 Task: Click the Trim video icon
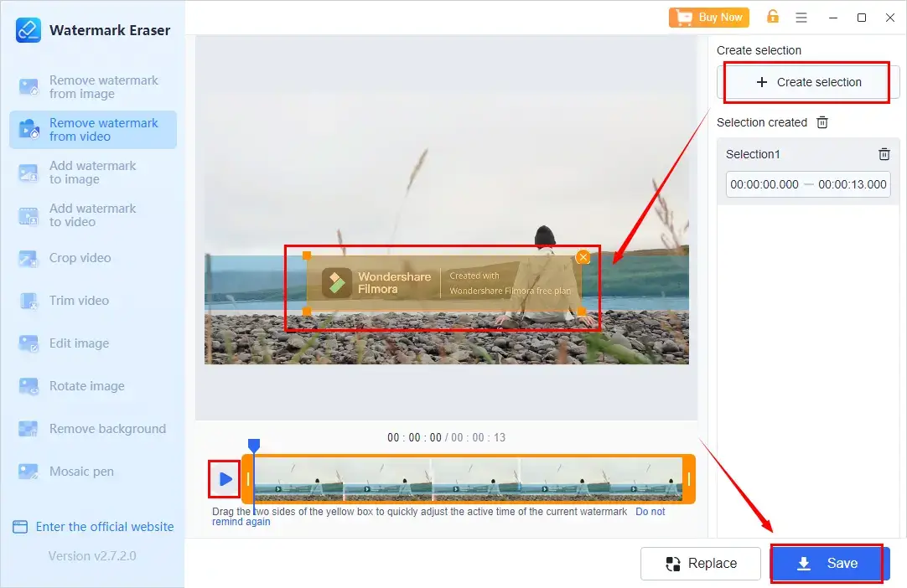[x=29, y=302]
